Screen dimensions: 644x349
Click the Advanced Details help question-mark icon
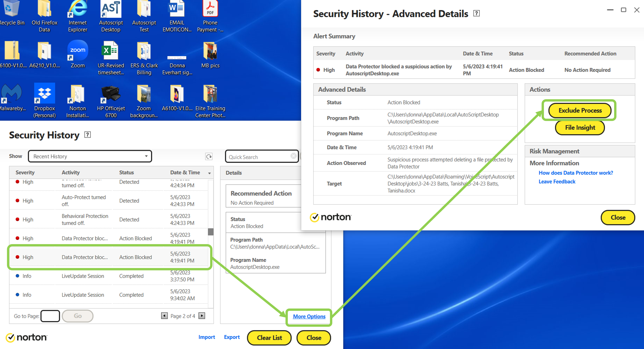[476, 13]
